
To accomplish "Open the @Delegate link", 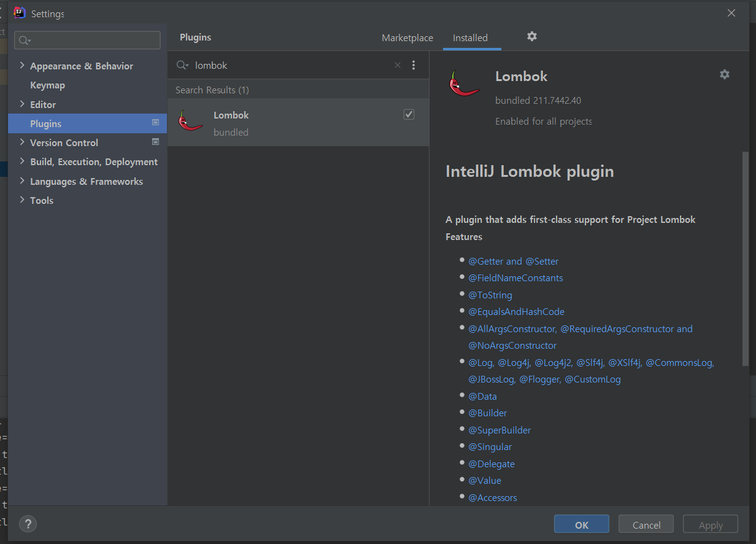I will (492, 464).
